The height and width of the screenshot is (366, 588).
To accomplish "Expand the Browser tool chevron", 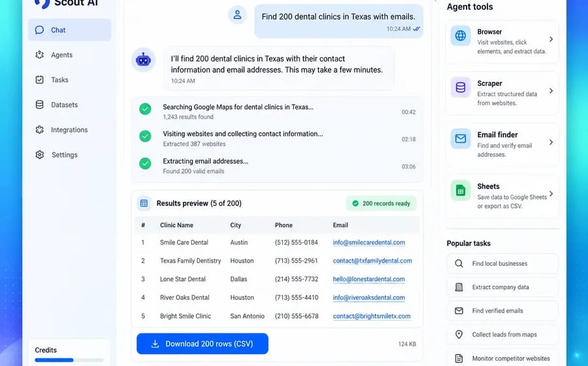I will click(x=551, y=39).
